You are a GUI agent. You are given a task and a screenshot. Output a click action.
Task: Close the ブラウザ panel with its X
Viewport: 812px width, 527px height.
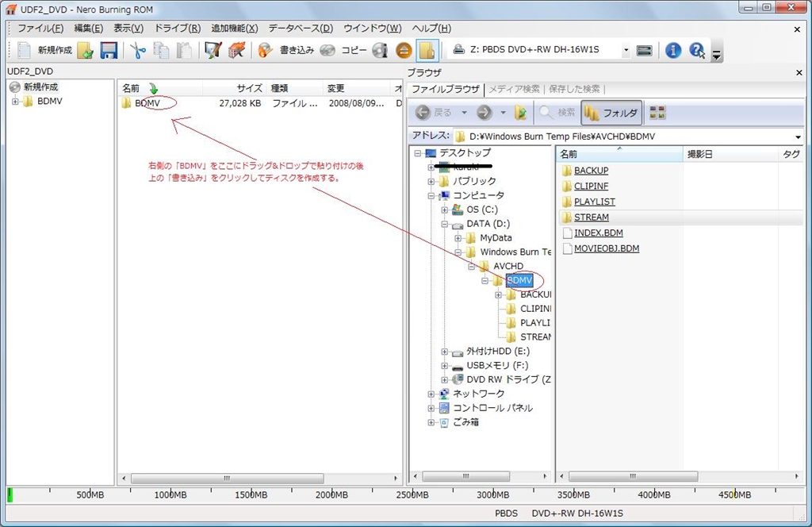coord(799,72)
